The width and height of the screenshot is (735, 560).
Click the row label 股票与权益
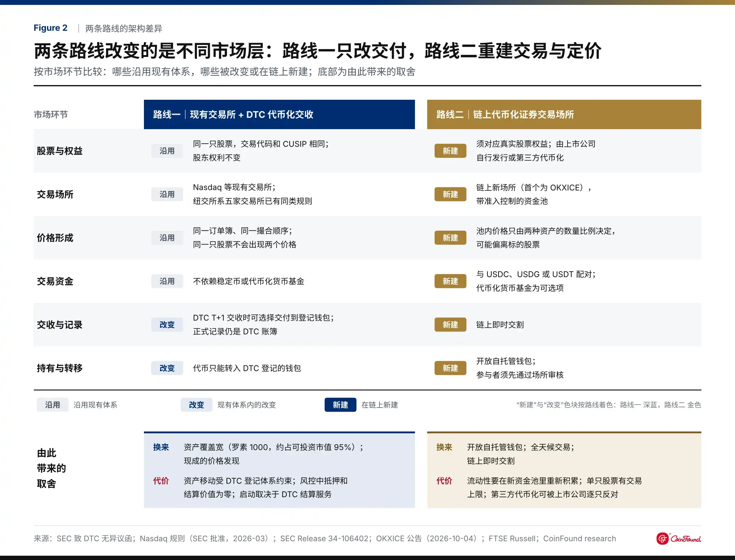click(x=60, y=151)
